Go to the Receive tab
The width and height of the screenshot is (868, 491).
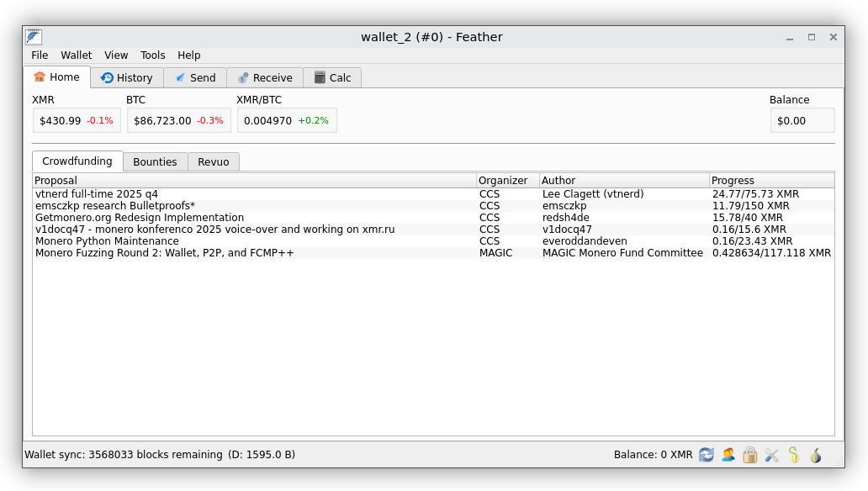(x=265, y=78)
